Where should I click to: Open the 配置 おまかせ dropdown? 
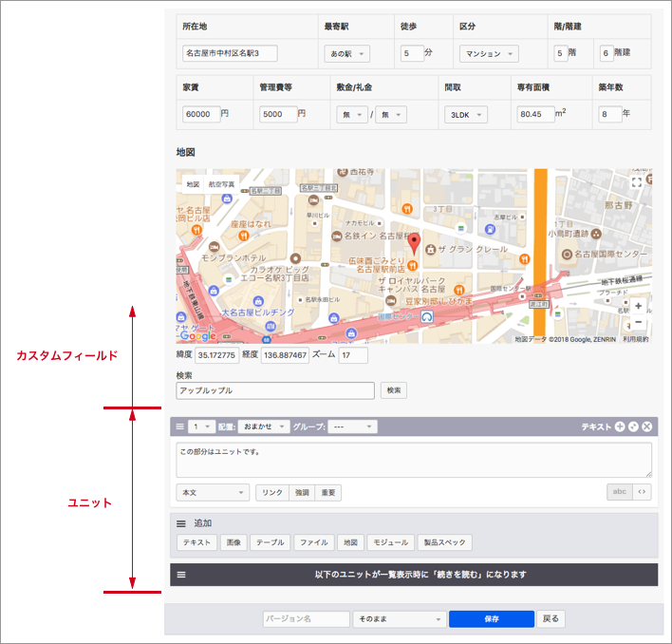pos(263,427)
